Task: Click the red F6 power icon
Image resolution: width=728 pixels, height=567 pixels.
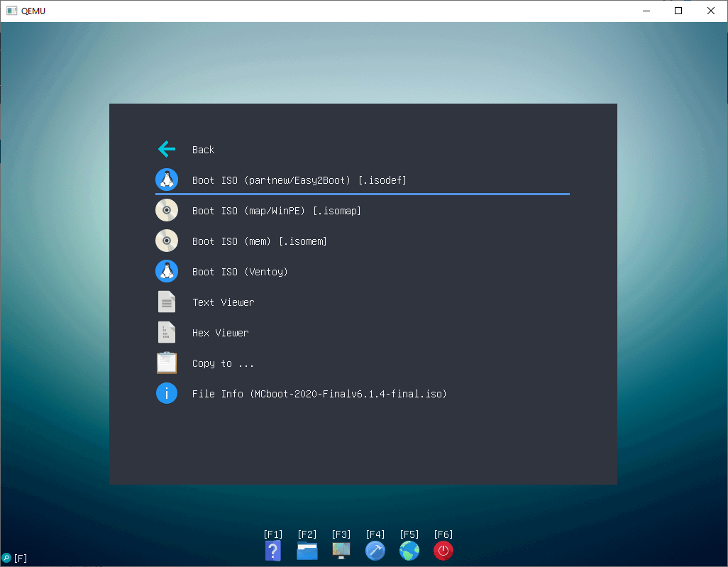Action: [443, 551]
